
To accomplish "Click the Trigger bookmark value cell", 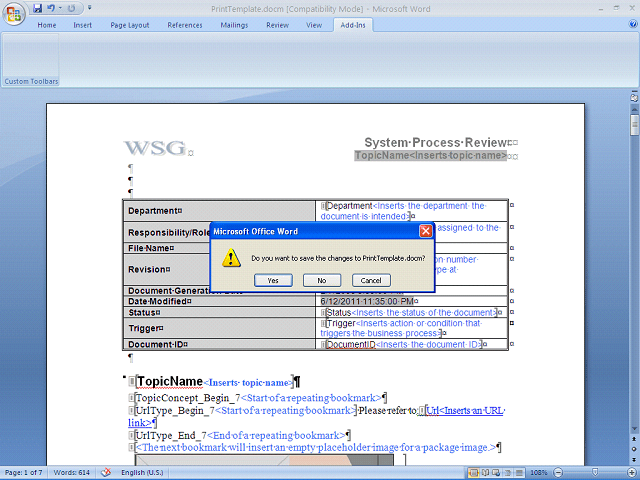I will click(411, 328).
